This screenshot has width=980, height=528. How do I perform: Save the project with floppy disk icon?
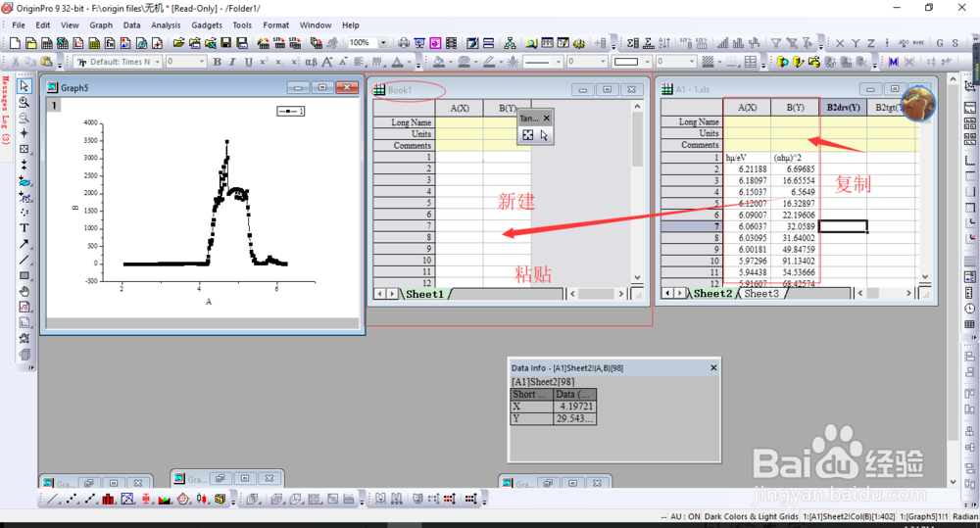pyautogui.click(x=226, y=43)
